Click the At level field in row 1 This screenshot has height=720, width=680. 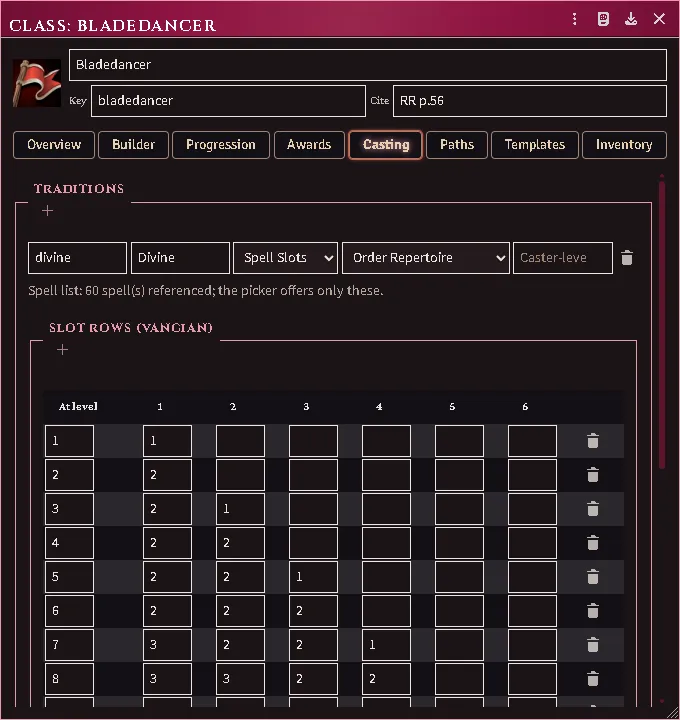[69, 441]
